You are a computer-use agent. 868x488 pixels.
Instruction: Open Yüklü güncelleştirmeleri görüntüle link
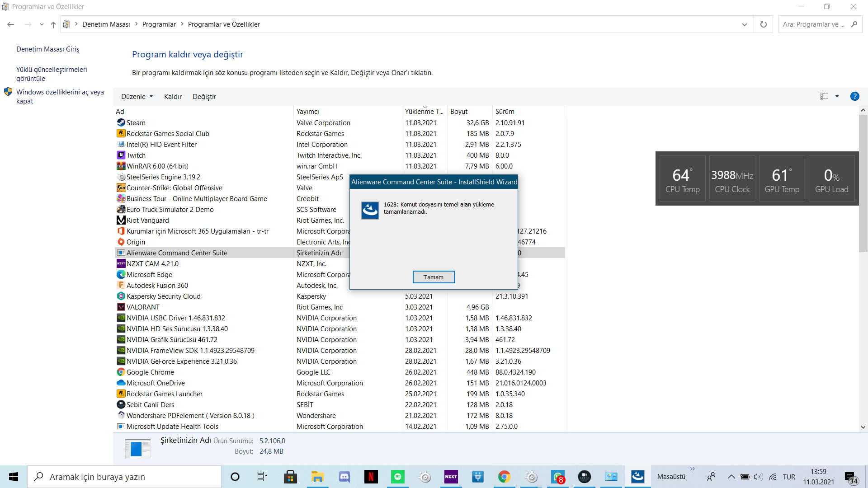(52, 74)
